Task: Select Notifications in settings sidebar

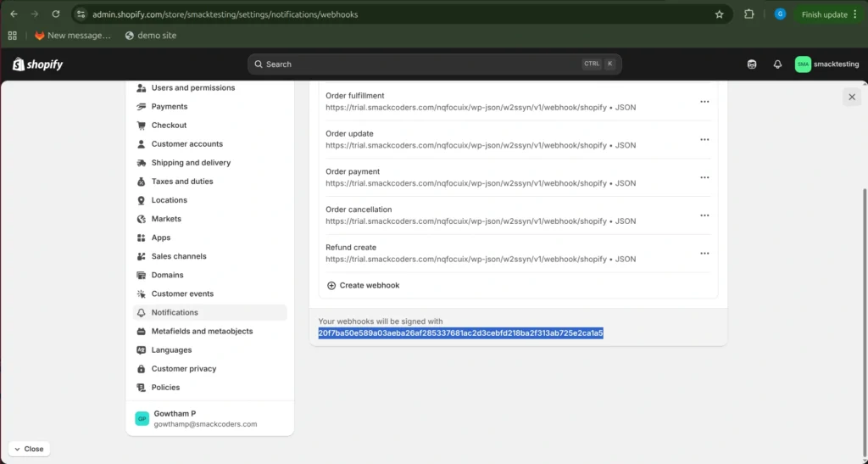Action: [210, 312]
